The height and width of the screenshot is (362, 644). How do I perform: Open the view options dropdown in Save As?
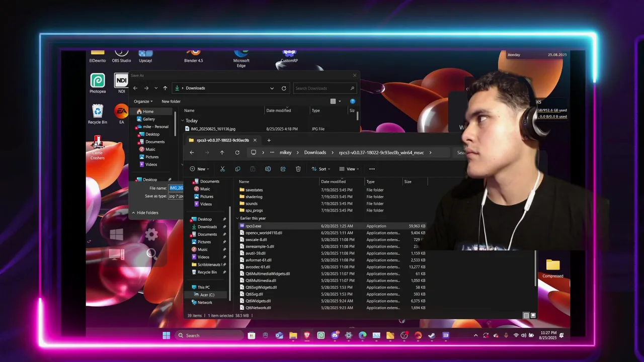340,101
